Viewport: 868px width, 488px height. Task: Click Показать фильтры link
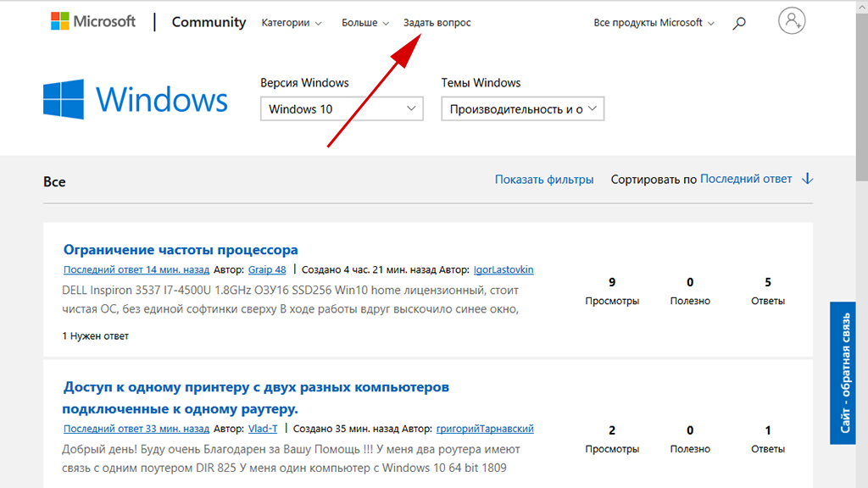pyautogui.click(x=544, y=180)
